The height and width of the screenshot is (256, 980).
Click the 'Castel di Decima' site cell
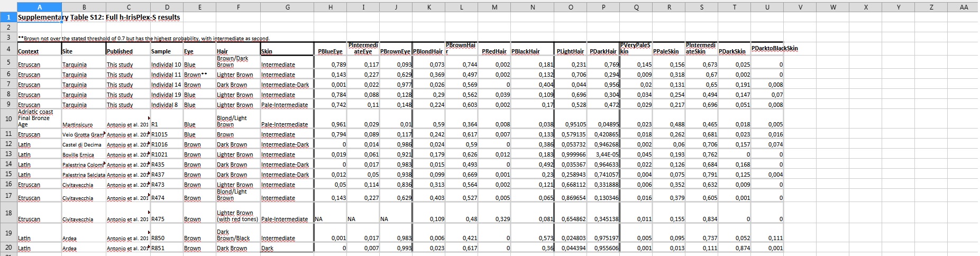click(84, 144)
